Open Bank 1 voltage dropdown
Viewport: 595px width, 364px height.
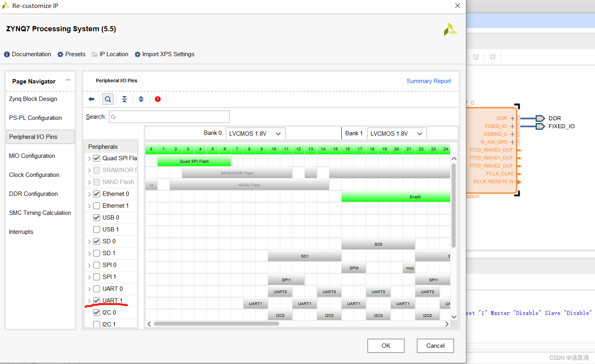pyautogui.click(x=397, y=134)
